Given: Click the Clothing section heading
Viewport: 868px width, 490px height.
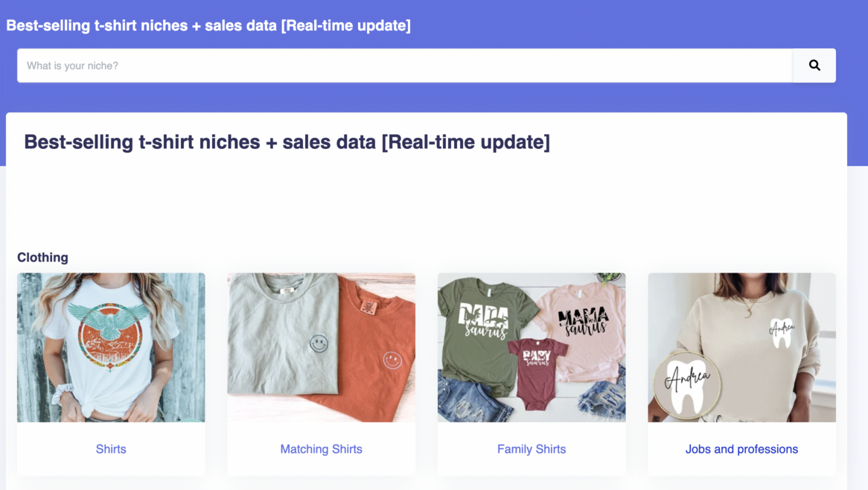Looking at the screenshot, I should pos(42,258).
